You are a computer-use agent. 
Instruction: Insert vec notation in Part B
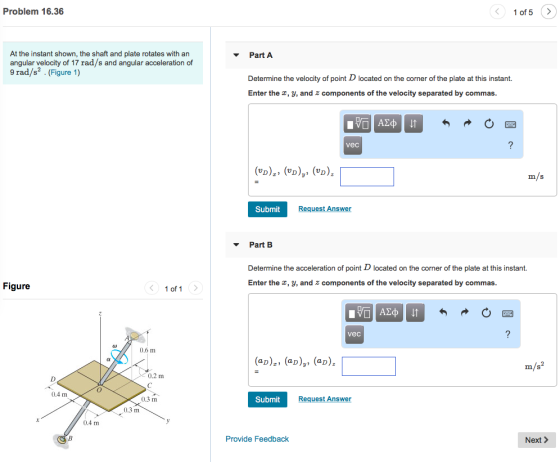(354, 334)
